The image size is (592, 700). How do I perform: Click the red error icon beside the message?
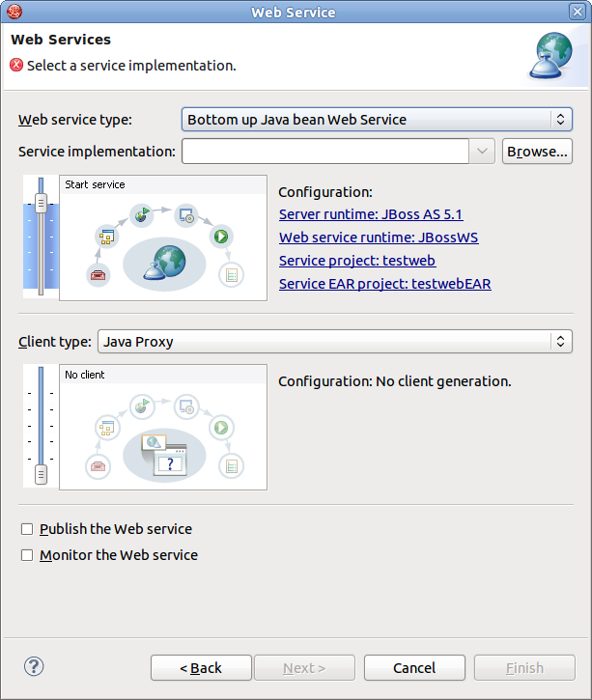pyautogui.click(x=16, y=66)
